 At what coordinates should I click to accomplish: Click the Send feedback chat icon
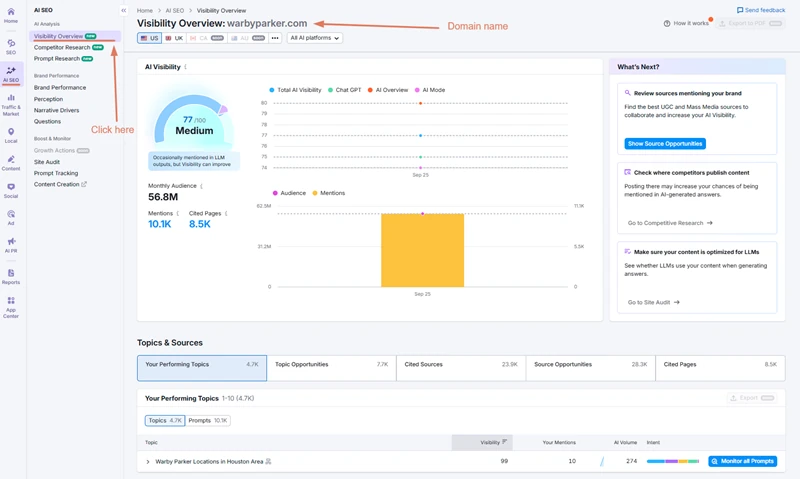tap(740, 10)
